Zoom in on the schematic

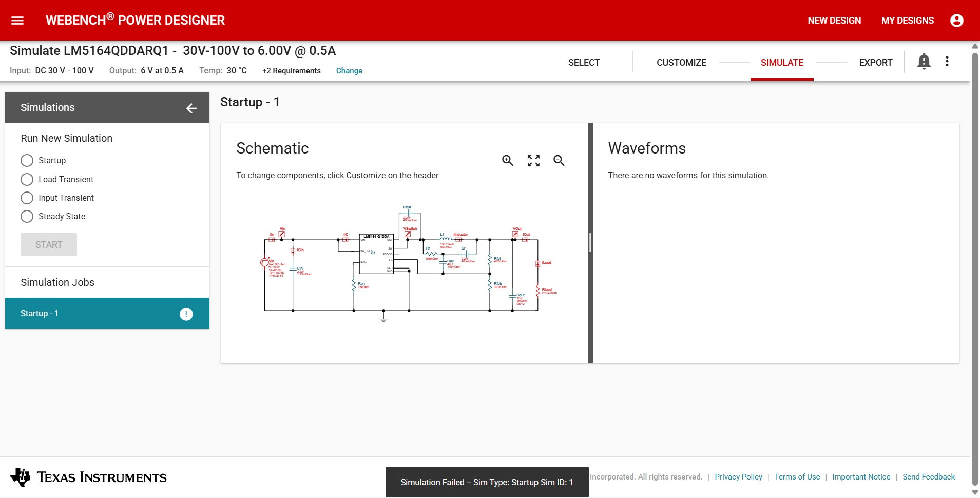point(508,161)
